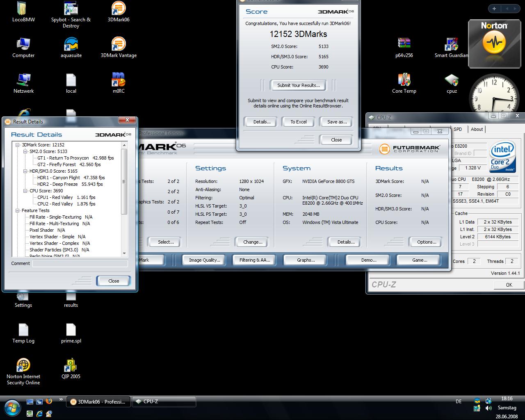
Task: Collapse the Feature Tests tree node
Action: (18, 210)
